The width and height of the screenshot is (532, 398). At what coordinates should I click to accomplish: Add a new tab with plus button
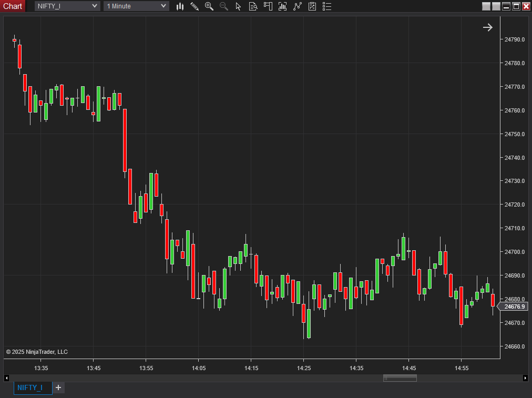pyautogui.click(x=58, y=387)
